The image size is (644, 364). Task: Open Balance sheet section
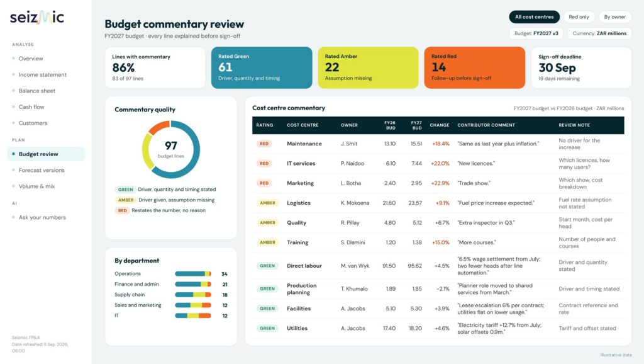coord(37,91)
